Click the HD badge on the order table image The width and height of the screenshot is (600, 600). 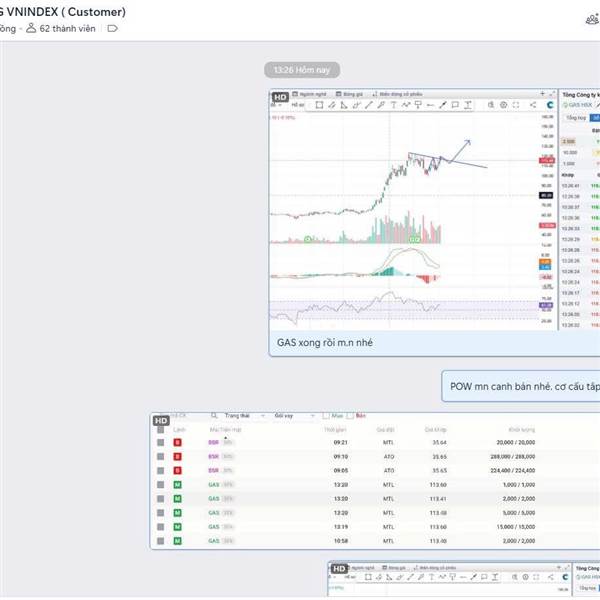click(x=161, y=421)
